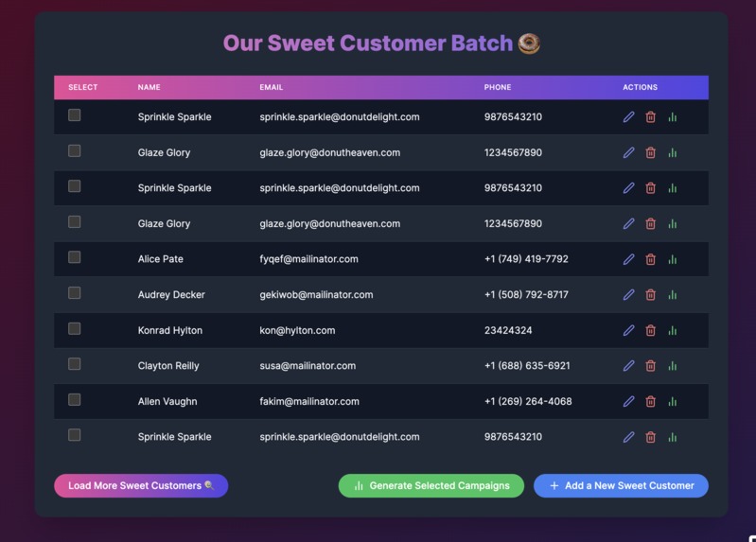The height and width of the screenshot is (542, 756).
Task: Edit the Alice Pate customer
Action: [628, 259]
